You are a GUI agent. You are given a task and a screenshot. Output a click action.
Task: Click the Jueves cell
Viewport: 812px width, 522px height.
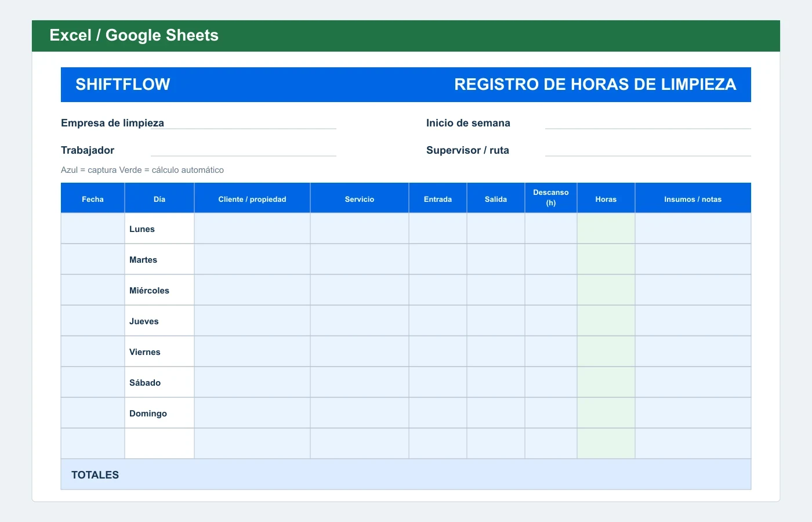point(159,321)
